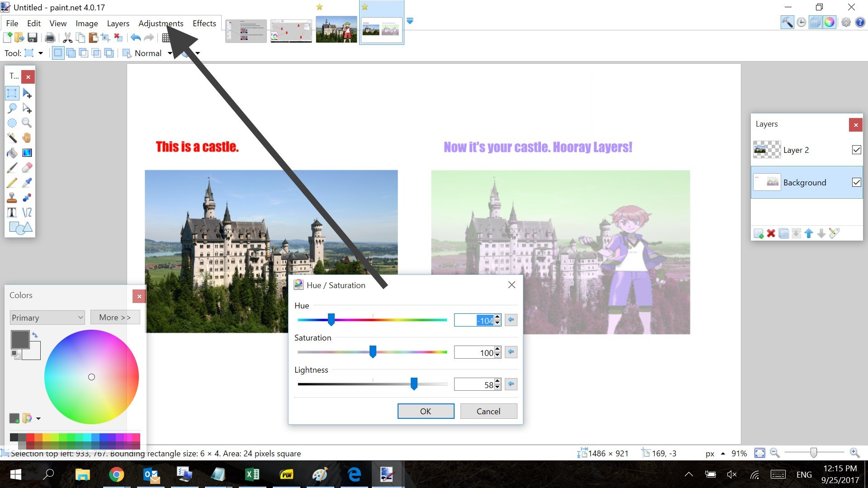Select the Paintbrush tool
Screen dimensions: 868x488
click(x=12, y=168)
